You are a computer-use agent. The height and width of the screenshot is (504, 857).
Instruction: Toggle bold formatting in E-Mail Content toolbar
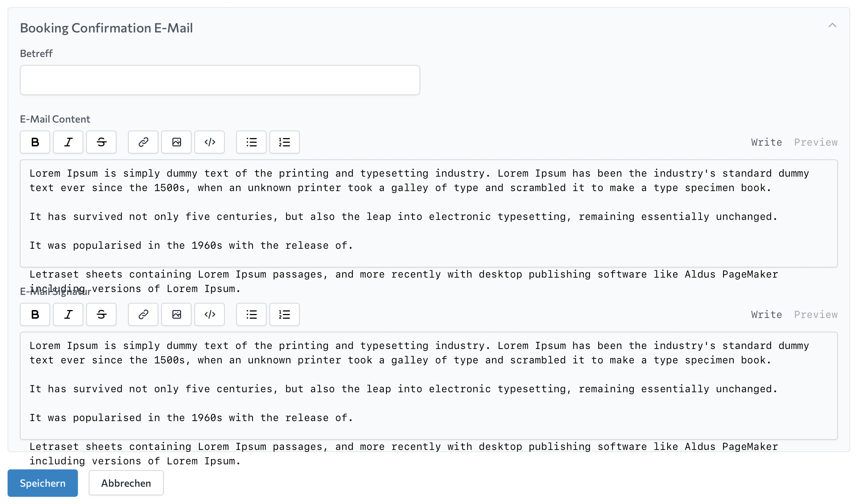tap(35, 142)
